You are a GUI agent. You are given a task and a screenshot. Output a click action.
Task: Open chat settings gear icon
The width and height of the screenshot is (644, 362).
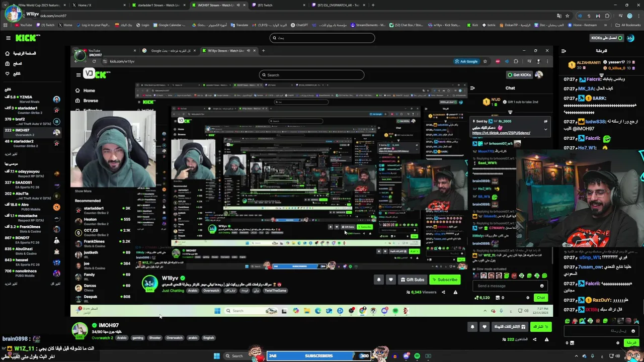click(x=617, y=343)
